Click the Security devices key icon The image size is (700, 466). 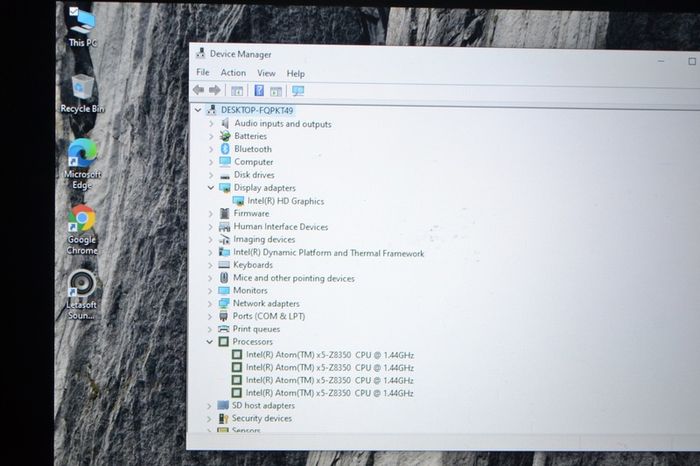(223, 419)
